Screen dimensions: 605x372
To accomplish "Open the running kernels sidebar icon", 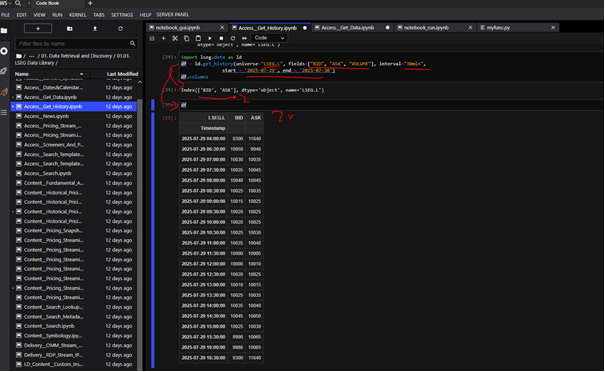I will [4, 51].
